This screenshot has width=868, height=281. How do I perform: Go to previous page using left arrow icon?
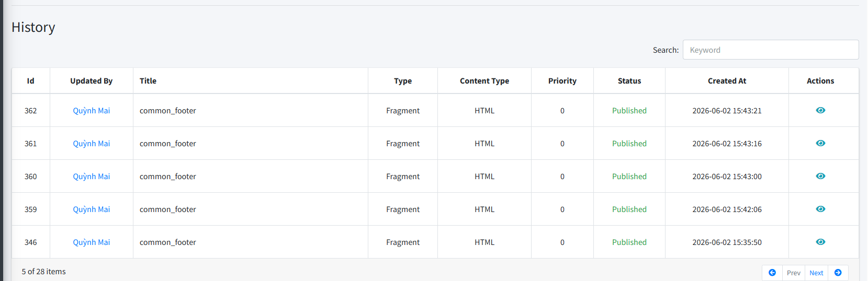(x=772, y=273)
